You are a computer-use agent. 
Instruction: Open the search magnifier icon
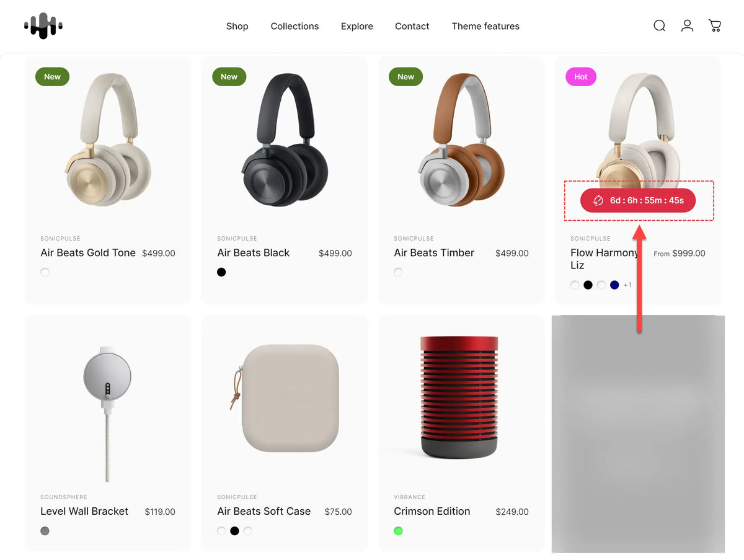(660, 25)
